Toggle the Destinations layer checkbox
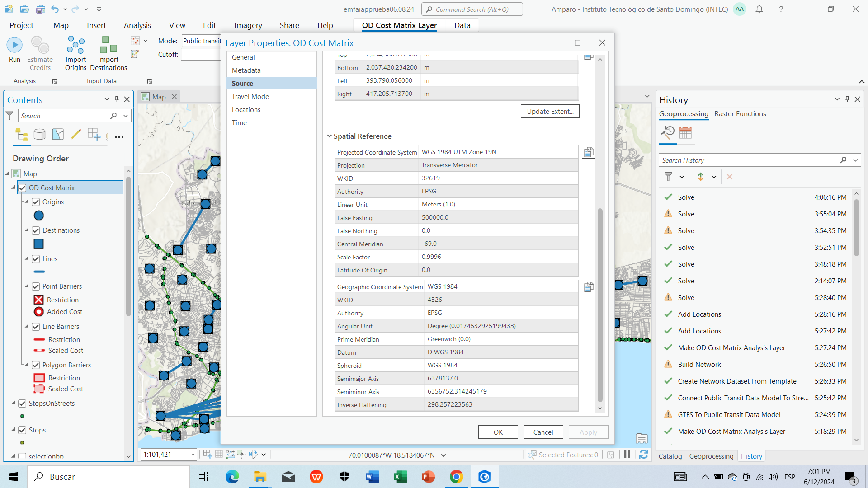Image resolution: width=868 pixels, height=488 pixels. pos(36,230)
